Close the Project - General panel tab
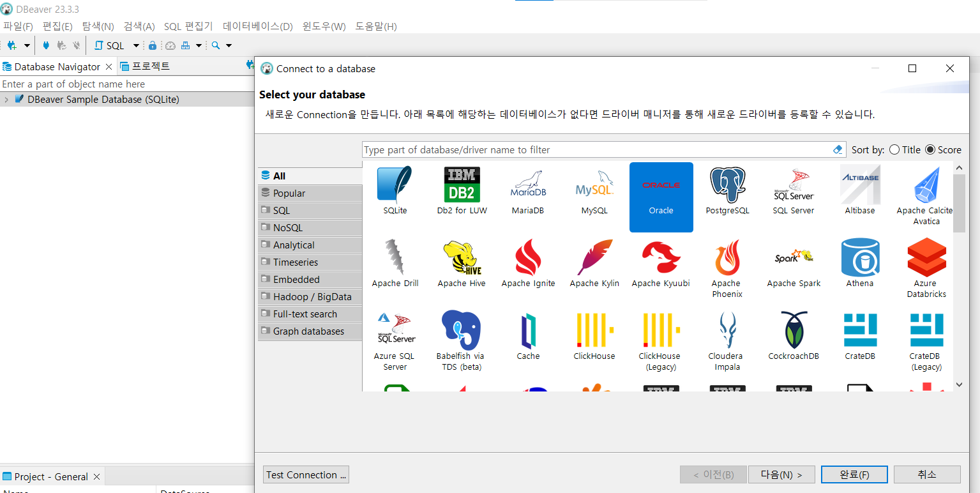Viewport: 980px width, 493px height. pyautogui.click(x=97, y=476)
